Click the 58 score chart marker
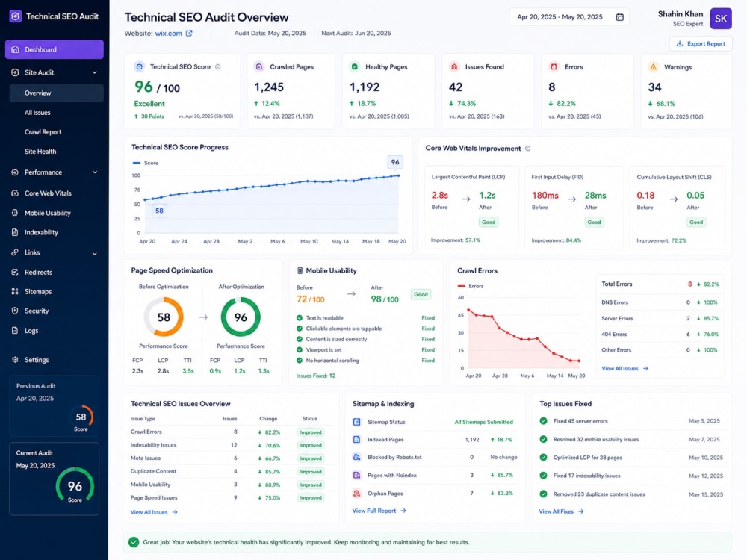The image size is (747, 560). tap(159, 211)
